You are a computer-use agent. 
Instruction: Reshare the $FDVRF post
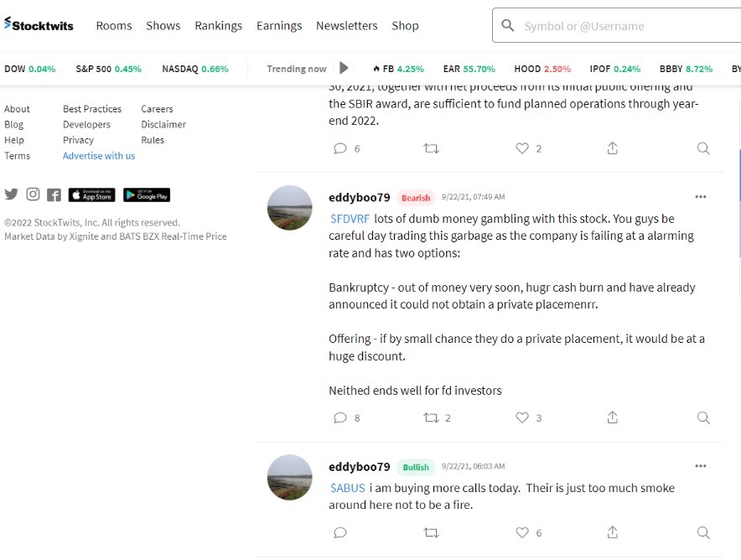(x=431, y=417)
